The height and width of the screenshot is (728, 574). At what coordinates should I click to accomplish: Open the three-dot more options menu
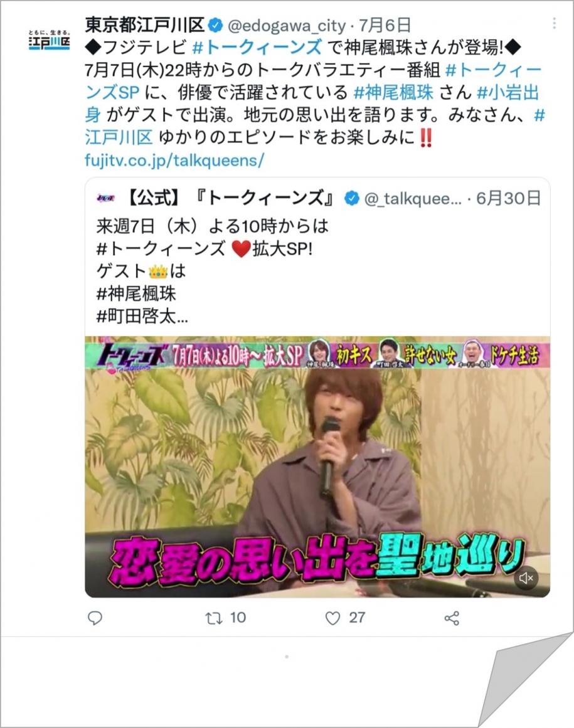(554, 23)
